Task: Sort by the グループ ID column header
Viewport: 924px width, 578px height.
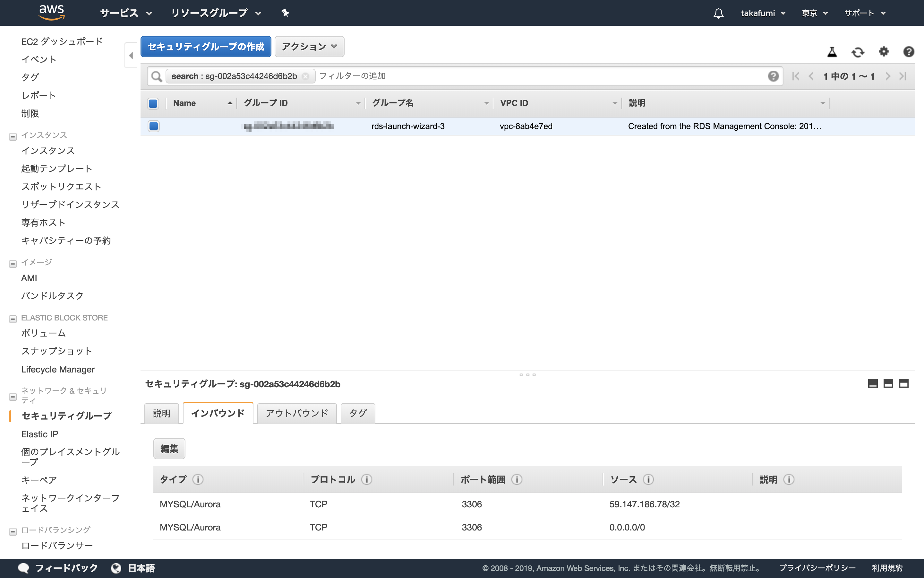Action: pyautogui.click(x=301, y=103)
